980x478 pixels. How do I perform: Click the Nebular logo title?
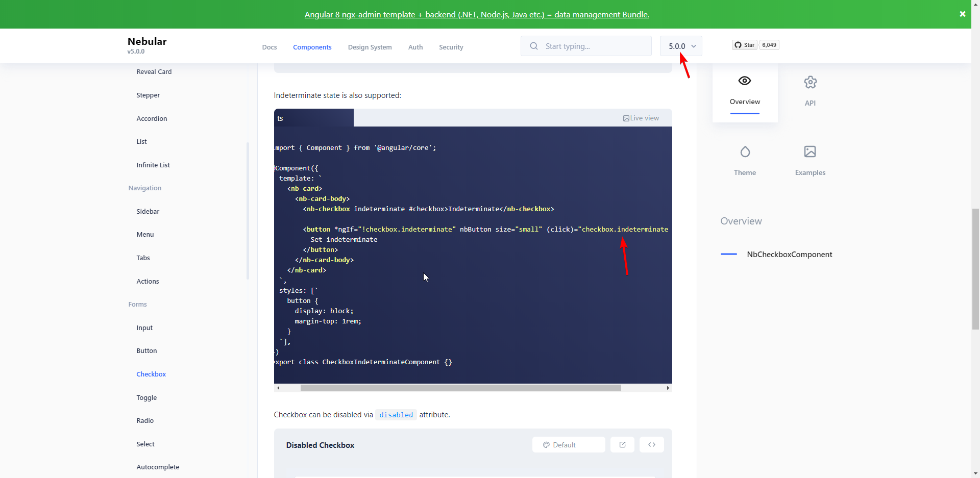tap(147, 41)
